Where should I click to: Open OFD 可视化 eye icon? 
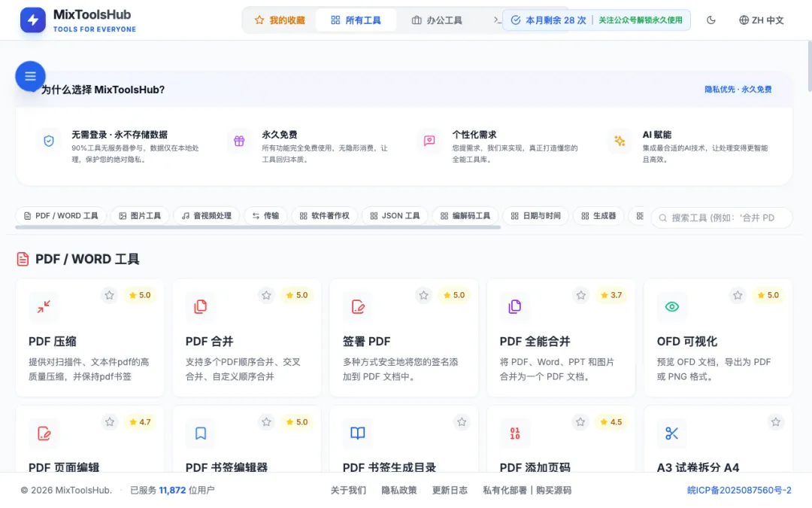(671, 306)
